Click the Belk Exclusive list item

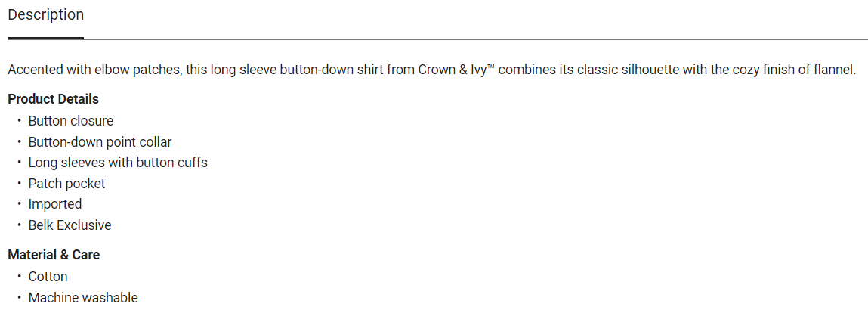[70, 225]
